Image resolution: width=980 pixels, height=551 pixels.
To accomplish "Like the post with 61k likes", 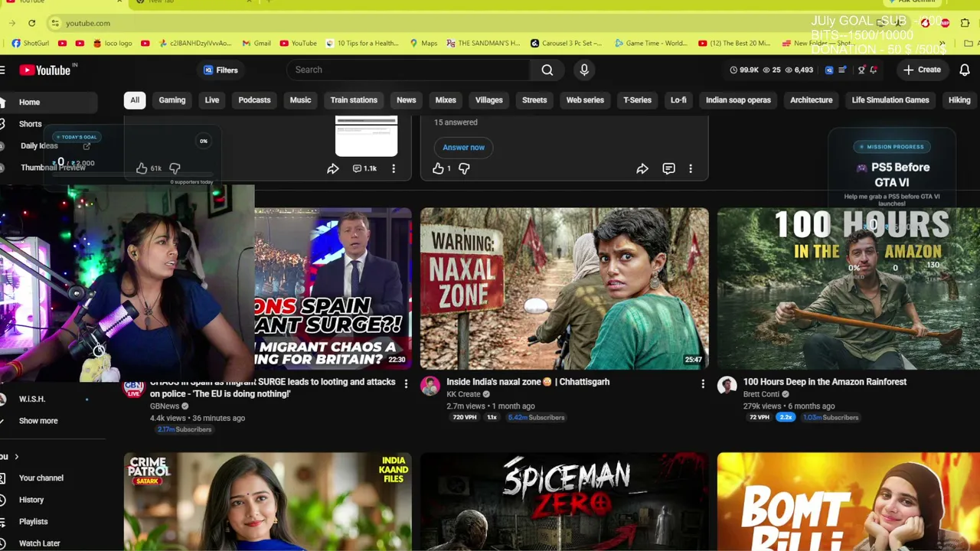I will point(142,168).
